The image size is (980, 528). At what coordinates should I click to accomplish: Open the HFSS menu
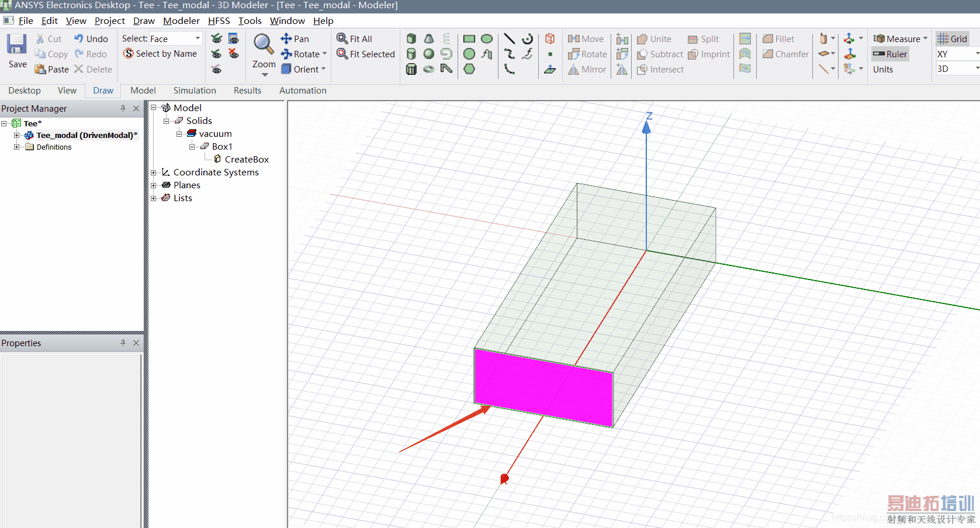[219, 20]
